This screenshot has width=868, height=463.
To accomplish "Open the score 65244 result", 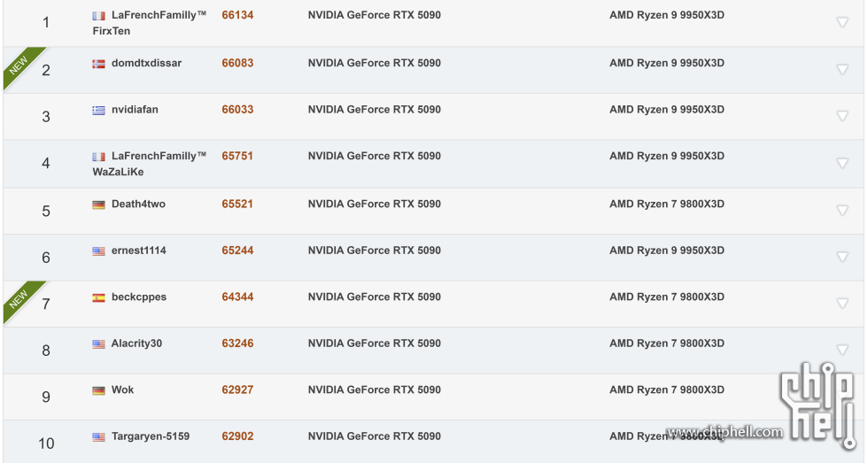I will click(237, 251).
